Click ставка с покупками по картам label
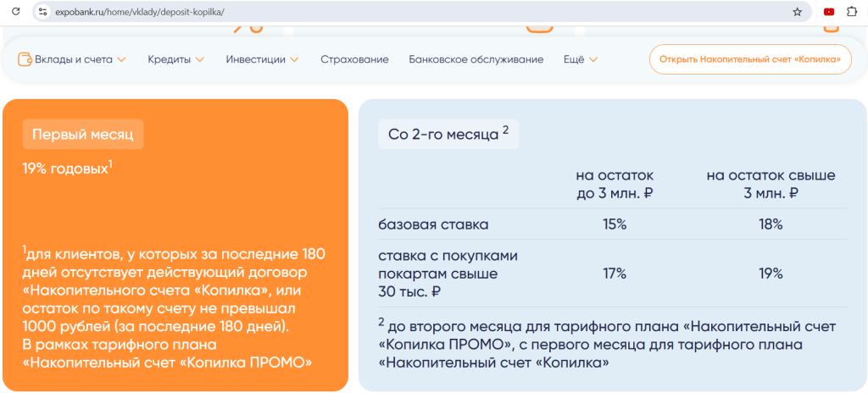Screen dimensions: 868x393 pyautogui.click(x=448, y=274)
